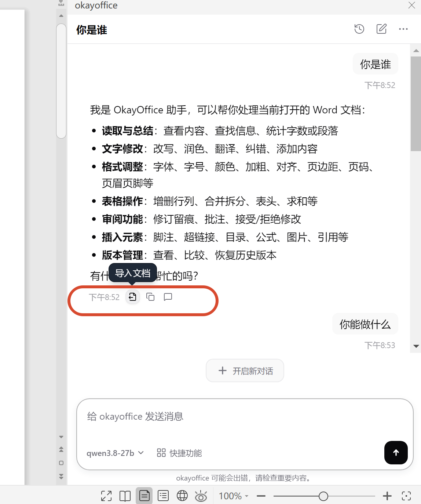This screenshot has width=421, height=504.
Task: Open the three-dot more options menu
Action: [403, 29]
